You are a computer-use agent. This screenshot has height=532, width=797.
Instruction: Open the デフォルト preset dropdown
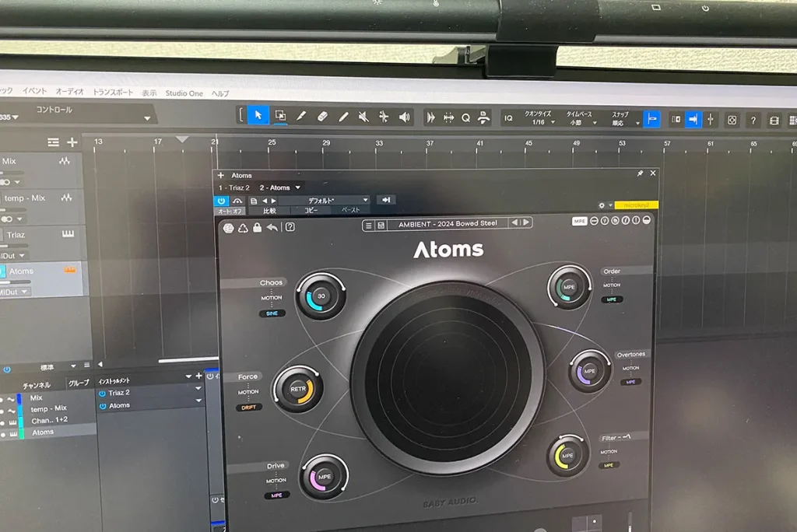(x=324, y=201)
